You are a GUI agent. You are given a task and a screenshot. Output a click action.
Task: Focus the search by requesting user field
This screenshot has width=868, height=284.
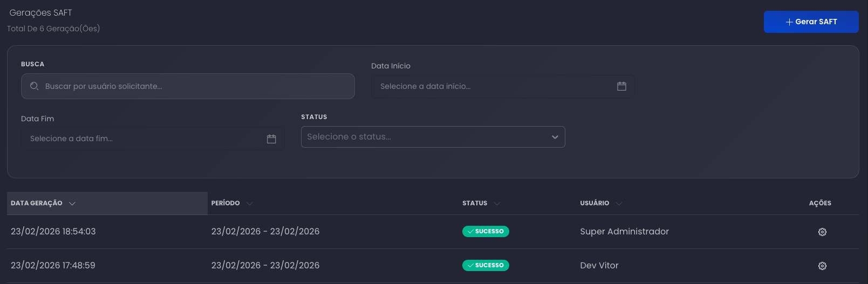click(x=188, y=86)
